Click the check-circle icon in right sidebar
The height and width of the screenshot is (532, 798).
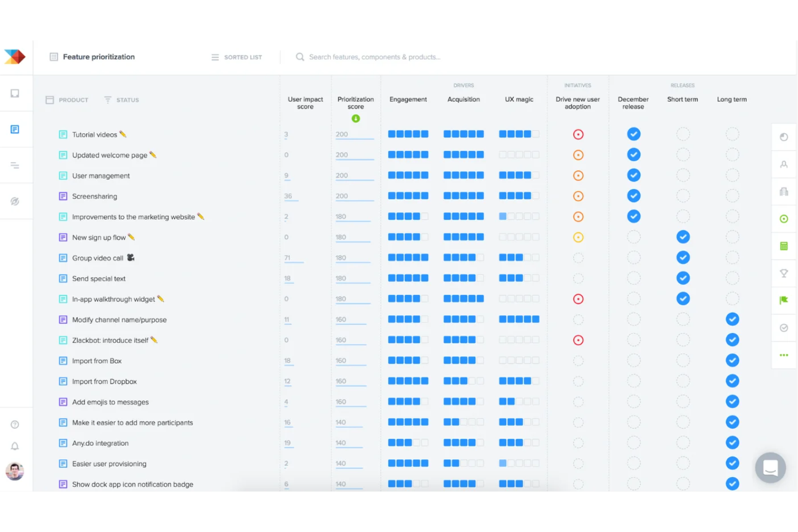[x=784, y=328]
